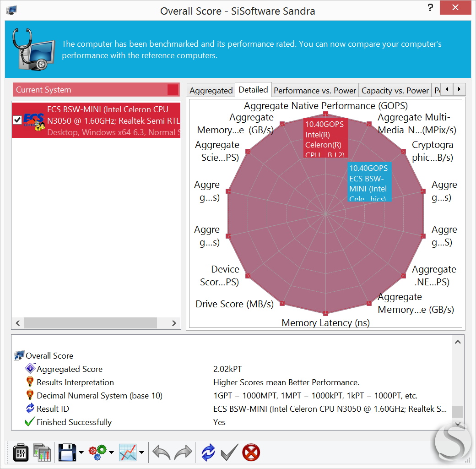The image size is (476, 469).
Task: Click 'Higher Scores mean Better Performance.' text
Action: click(x=286, y=382)
